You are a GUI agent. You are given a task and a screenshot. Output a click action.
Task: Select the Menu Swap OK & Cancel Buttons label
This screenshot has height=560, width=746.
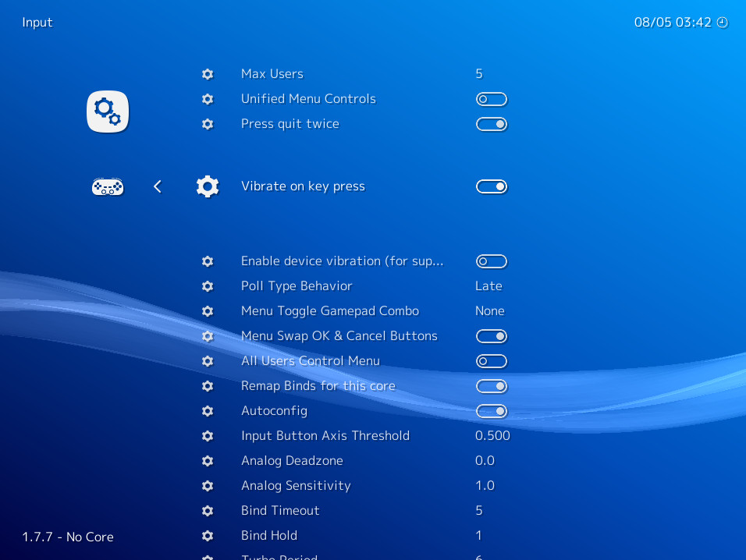pos(339,336)
